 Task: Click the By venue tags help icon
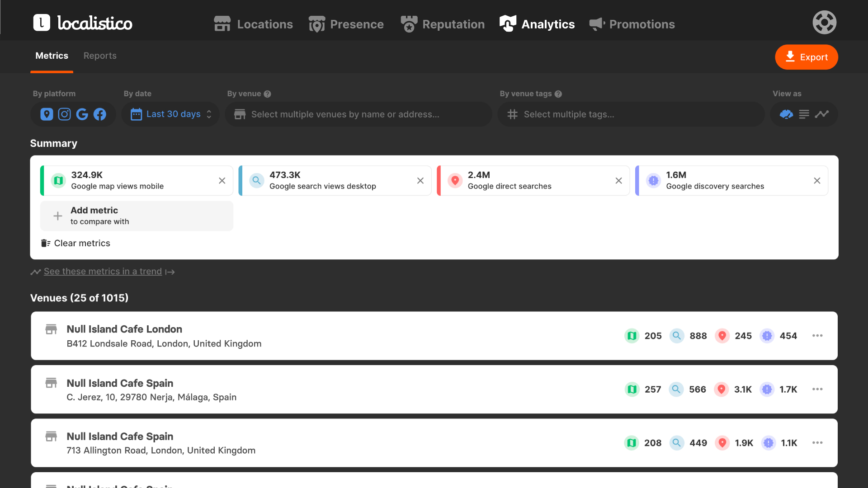point(558,94)
